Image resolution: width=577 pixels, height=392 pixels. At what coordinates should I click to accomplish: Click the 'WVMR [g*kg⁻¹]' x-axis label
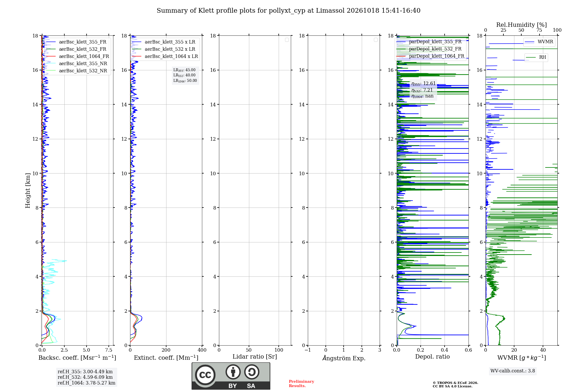pyautogui.click(x=522, y=358)
